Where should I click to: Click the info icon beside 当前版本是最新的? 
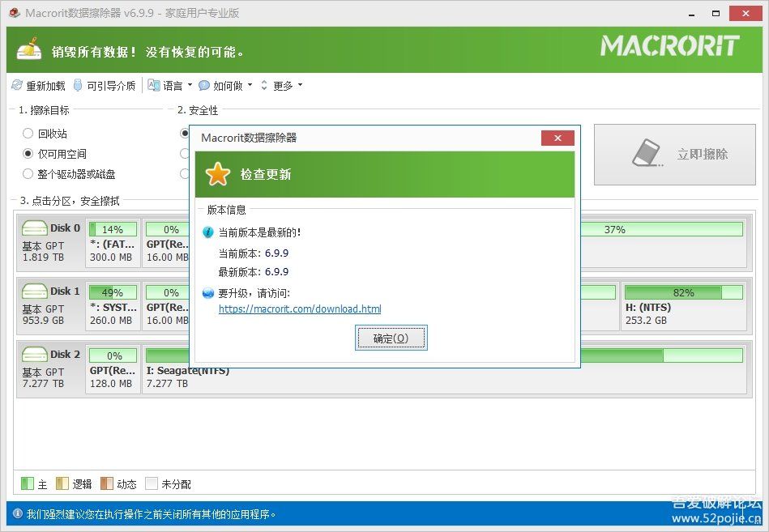click(x=208, y=232)
